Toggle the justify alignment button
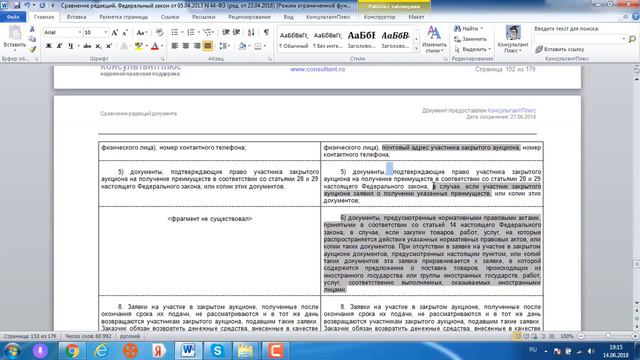This screenshot has width=640, height=360. [x=208, y=46]
